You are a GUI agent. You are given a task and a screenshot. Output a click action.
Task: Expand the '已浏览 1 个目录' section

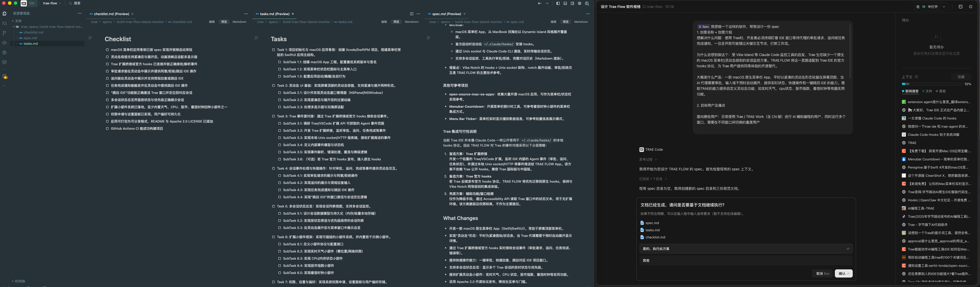[653, 179]
